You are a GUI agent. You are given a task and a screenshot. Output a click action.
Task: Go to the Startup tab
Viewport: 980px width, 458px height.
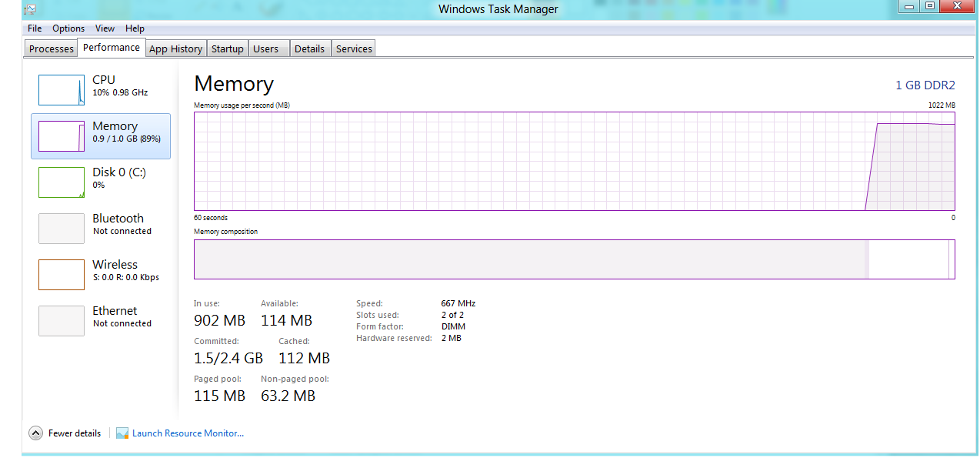coord(228,48)
